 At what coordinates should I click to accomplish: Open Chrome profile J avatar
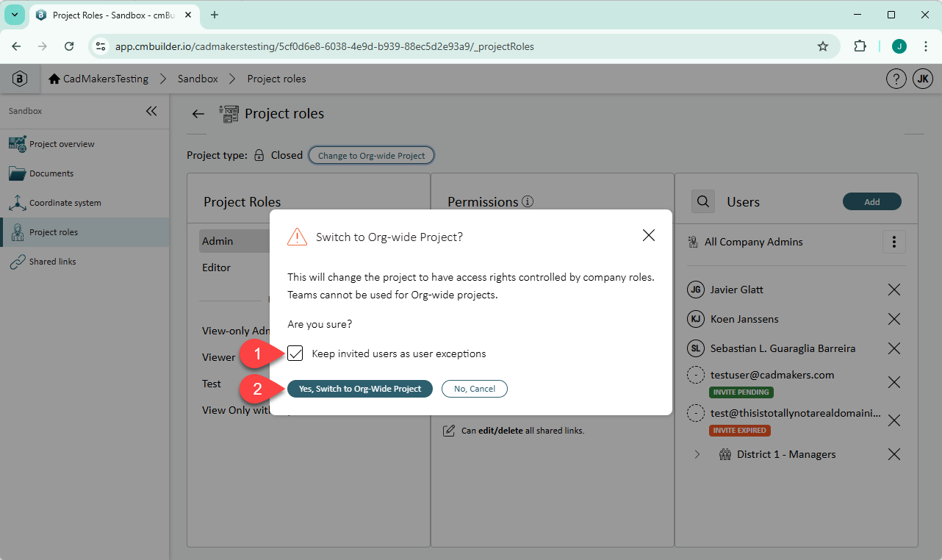click(899, 46)
